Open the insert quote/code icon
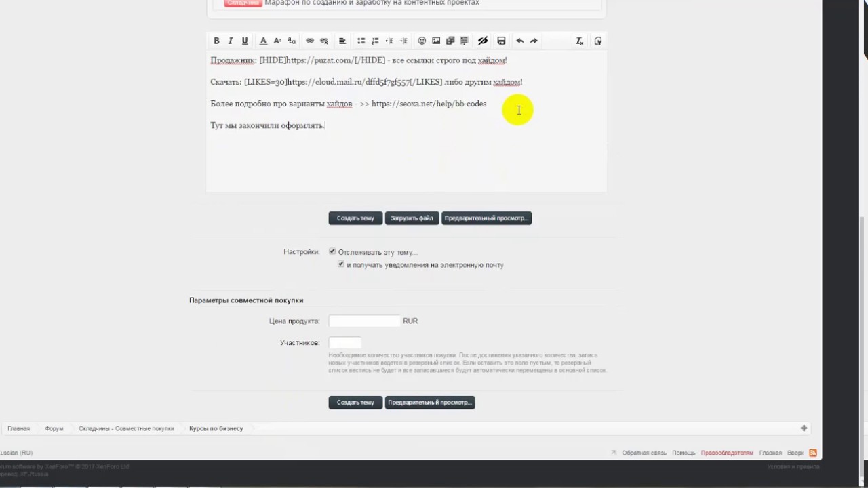This screenshot has height=488, width=868. coord(465,41)
